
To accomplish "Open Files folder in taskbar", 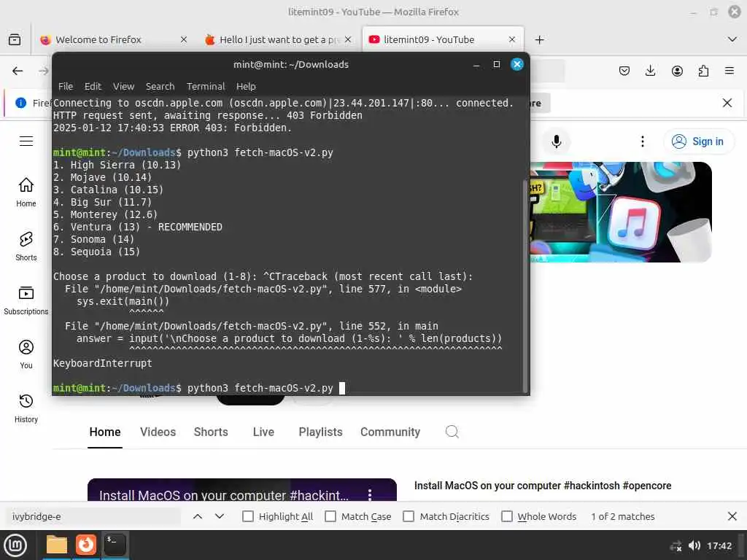I will click(57, 545).
